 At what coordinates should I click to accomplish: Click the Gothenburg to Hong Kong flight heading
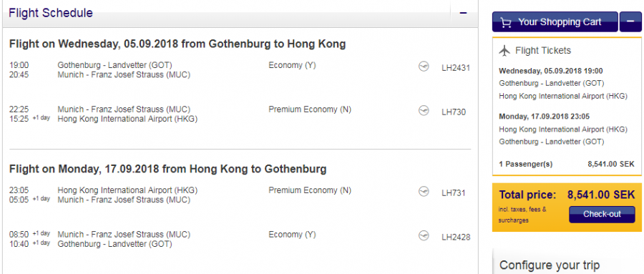pos(177,44)
